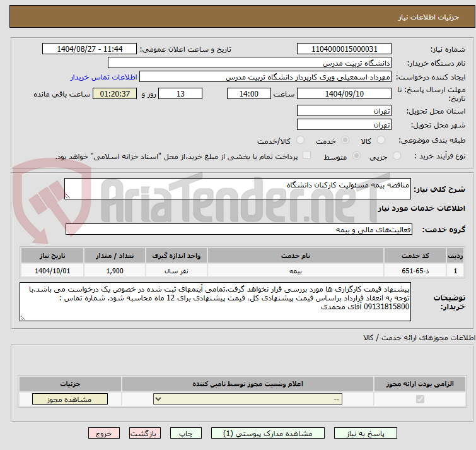Click the شرح کلی نیاز text area
The width and height of the screenshot is (476, 450).
pos(238,189)
